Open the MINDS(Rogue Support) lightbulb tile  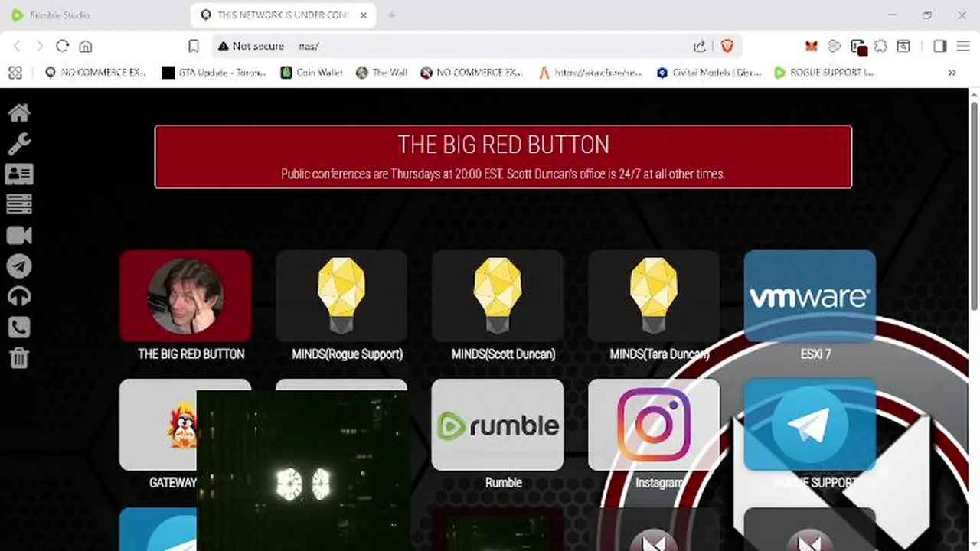[341, 295]
